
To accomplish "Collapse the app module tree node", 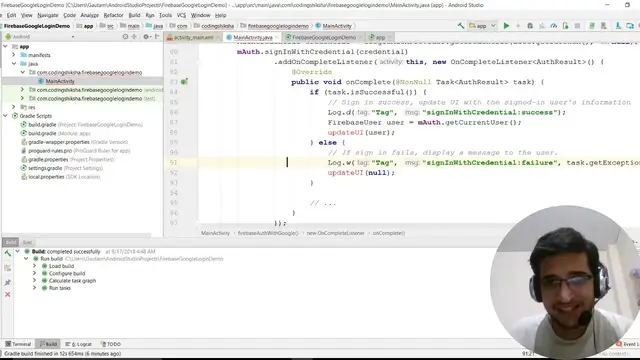I will pos(5,46).
